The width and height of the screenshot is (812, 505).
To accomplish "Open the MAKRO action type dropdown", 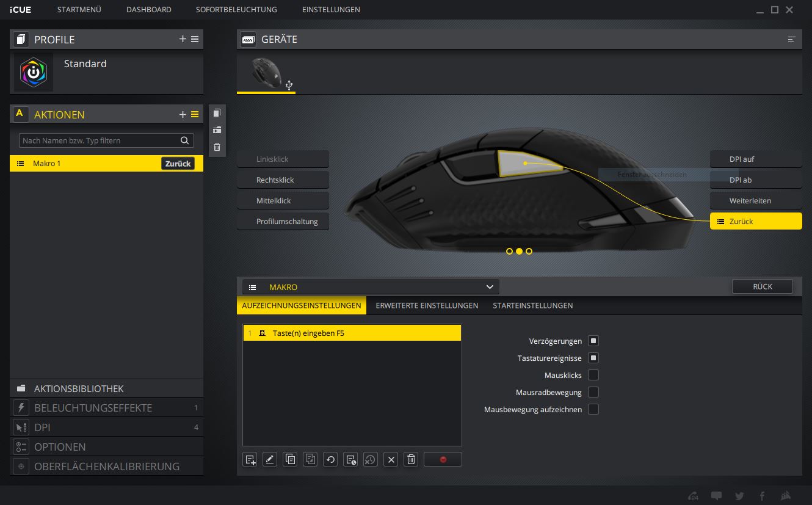I will click(371, 287).
